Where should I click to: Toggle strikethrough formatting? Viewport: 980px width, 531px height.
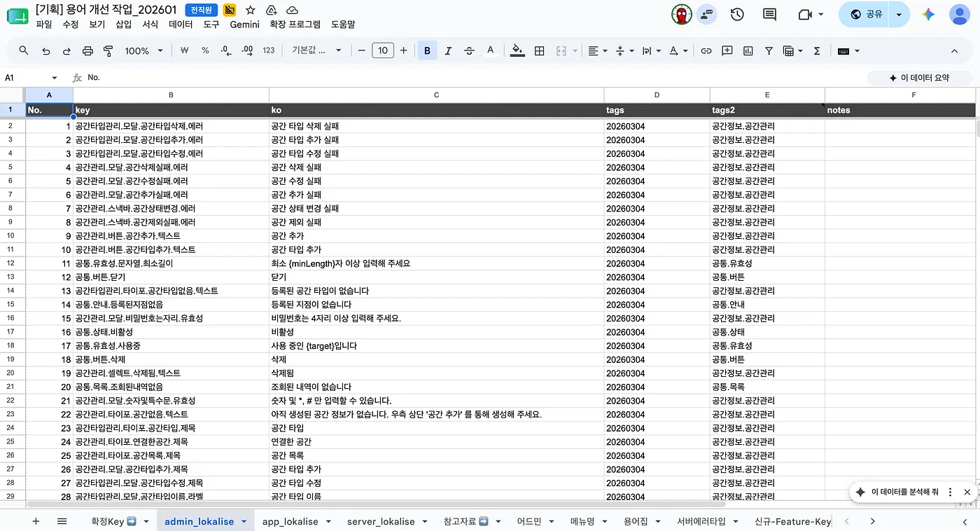469,50
